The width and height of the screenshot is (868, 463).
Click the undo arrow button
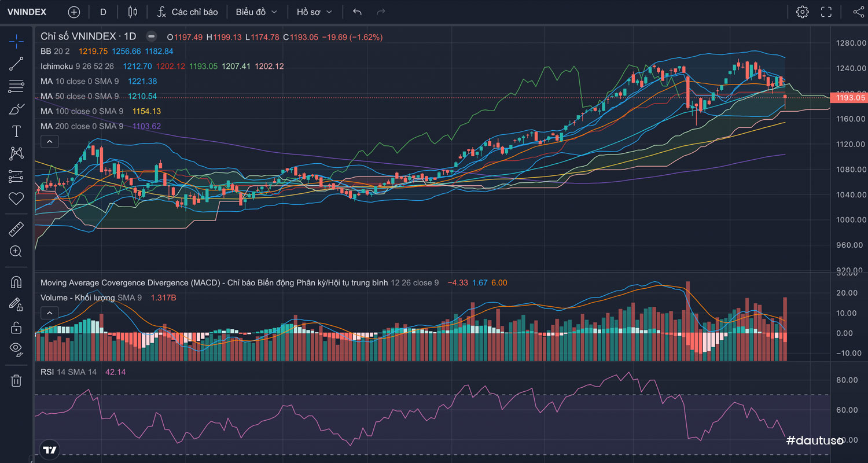coord(357,12)
